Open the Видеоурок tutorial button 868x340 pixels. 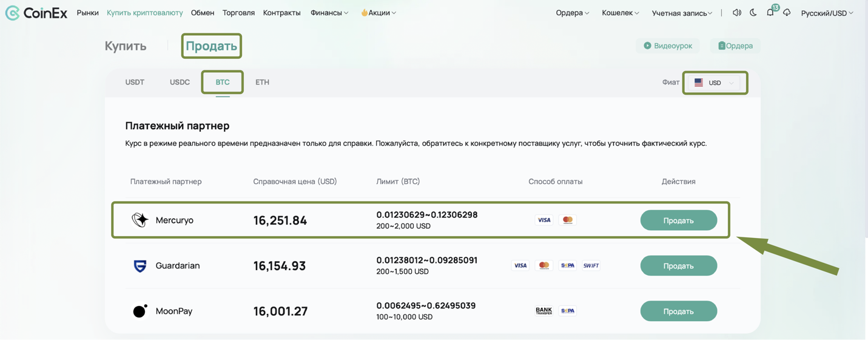[668, 46]
